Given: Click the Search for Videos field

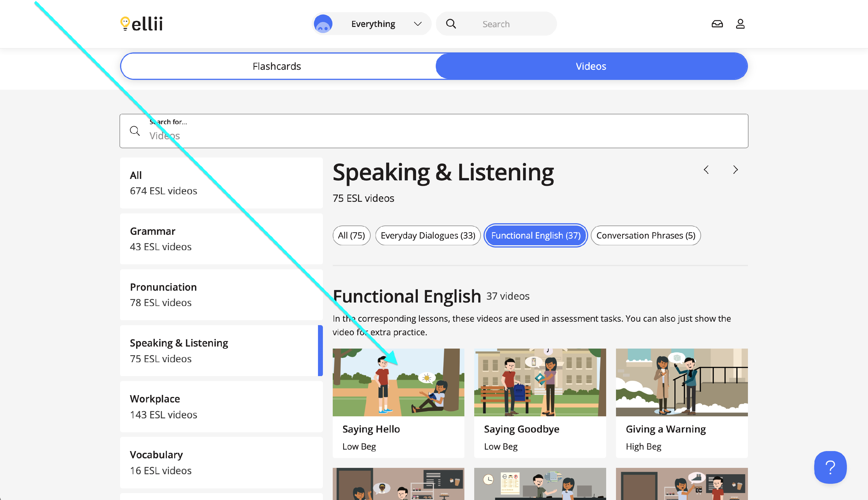Looking at the screenshot, I should tap(434, 131).
